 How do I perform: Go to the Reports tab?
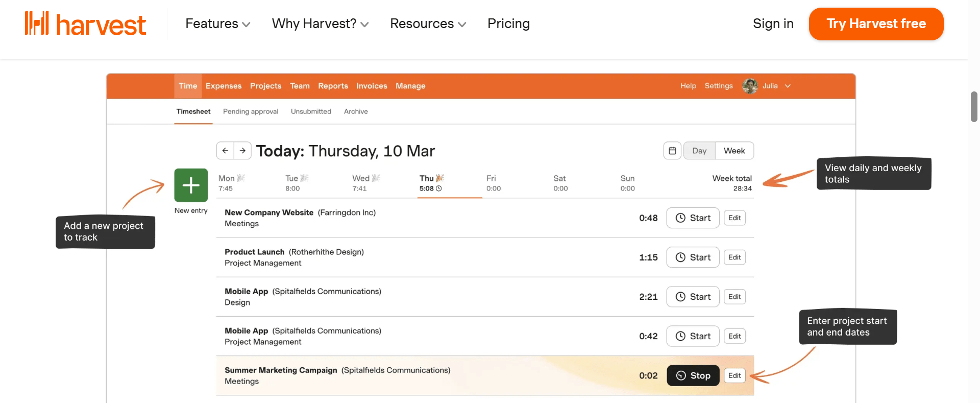coord(333,86)
